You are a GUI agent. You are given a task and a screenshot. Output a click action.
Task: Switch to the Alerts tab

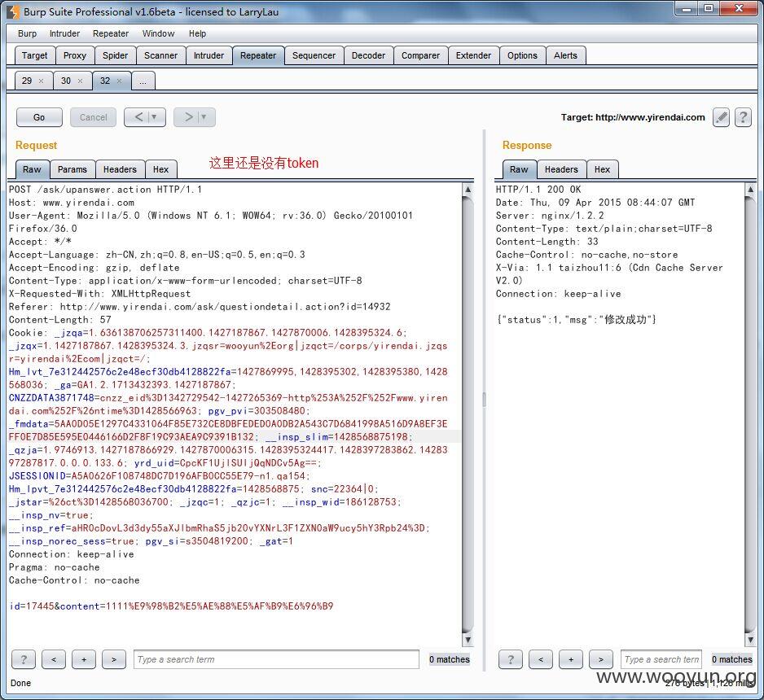tap(565, 55)
